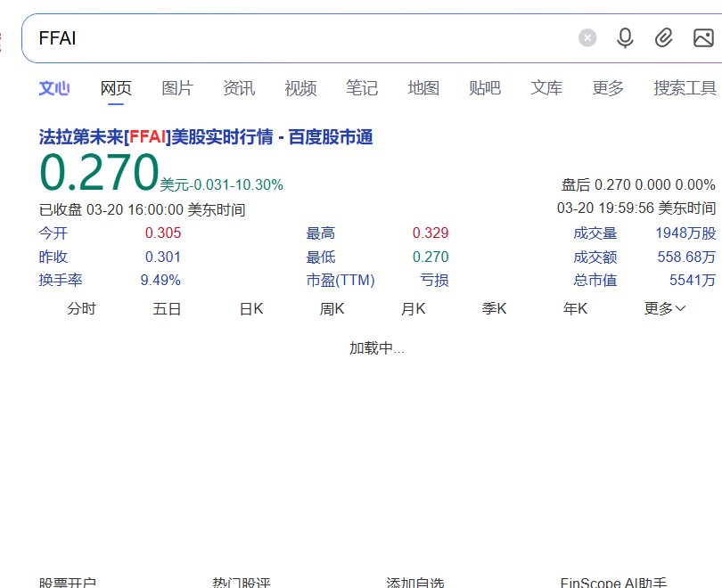The width and height of the screenshot is (722, 588).
Task: Select the 五日 chart view
Action: pyautogui.click(x=167, y=308)
